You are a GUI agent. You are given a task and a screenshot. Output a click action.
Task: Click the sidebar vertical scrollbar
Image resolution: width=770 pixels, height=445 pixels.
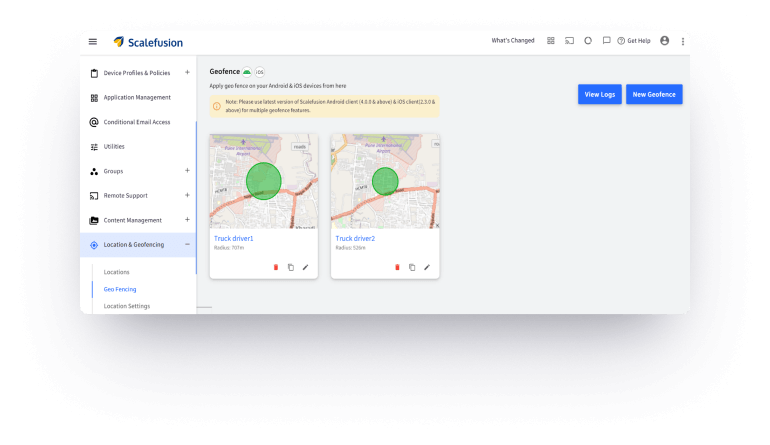pyautogui.click(x=196, y=198)
